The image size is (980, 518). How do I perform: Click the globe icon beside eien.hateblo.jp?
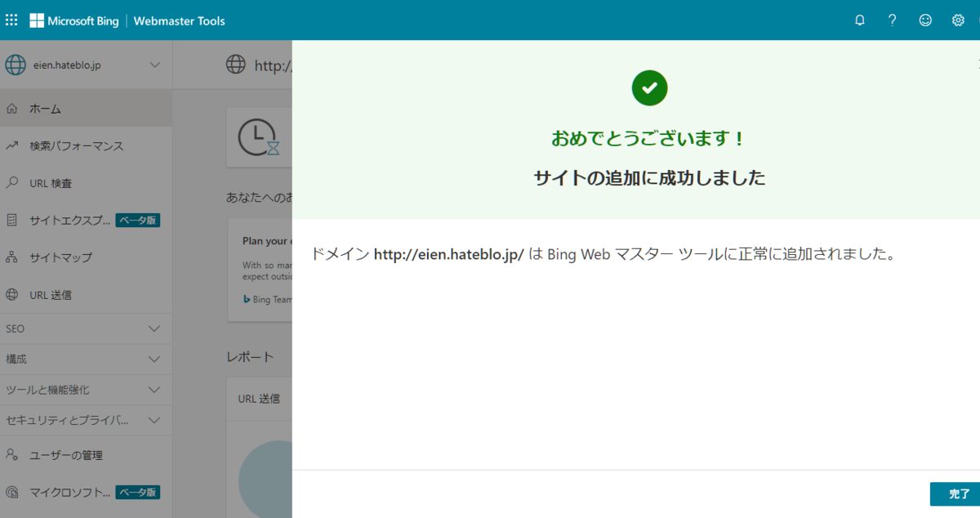[16, 65]
